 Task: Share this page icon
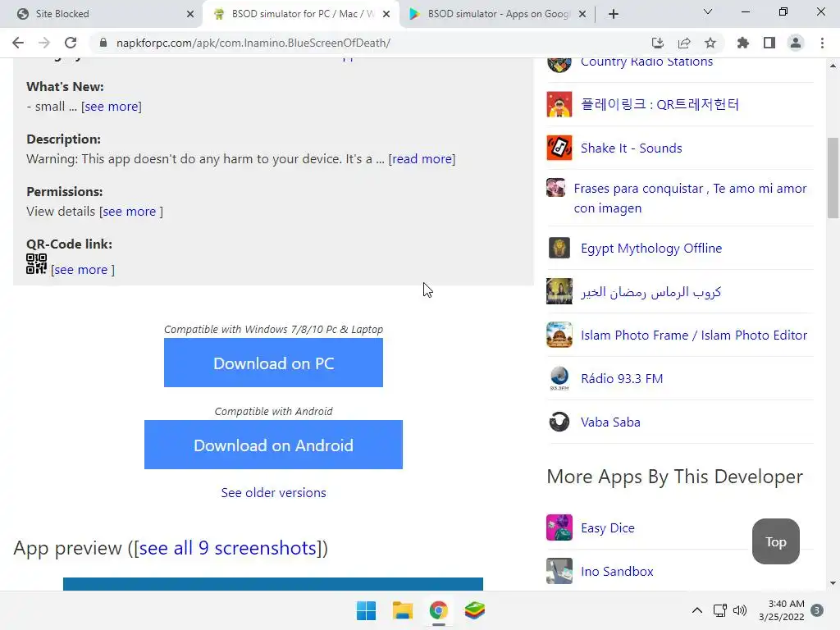pos(684,43)
